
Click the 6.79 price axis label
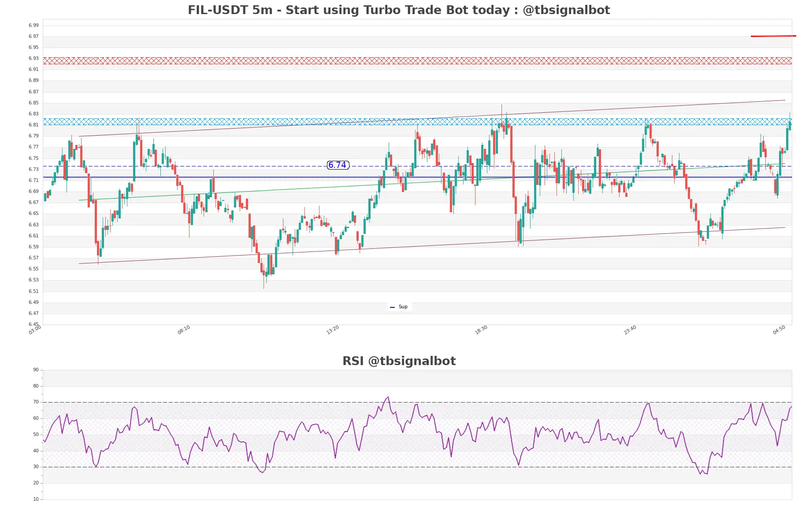pos(33,136)
